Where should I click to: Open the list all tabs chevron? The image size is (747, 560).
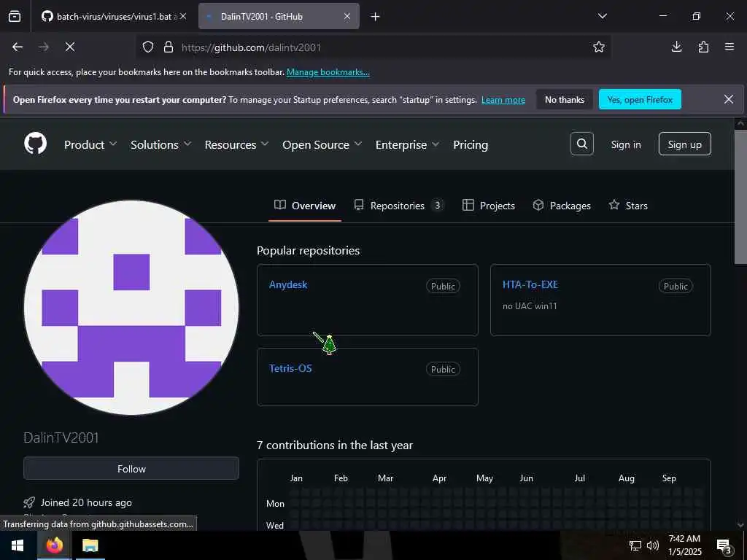tap(603, 16)
